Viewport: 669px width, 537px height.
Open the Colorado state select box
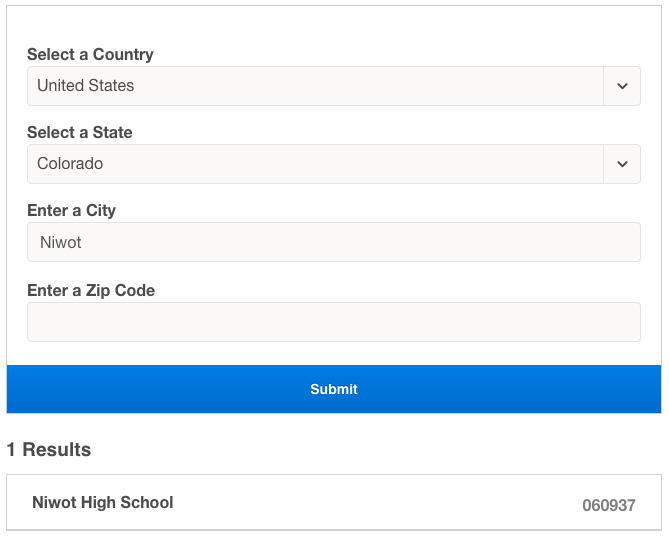coord(315,164)
